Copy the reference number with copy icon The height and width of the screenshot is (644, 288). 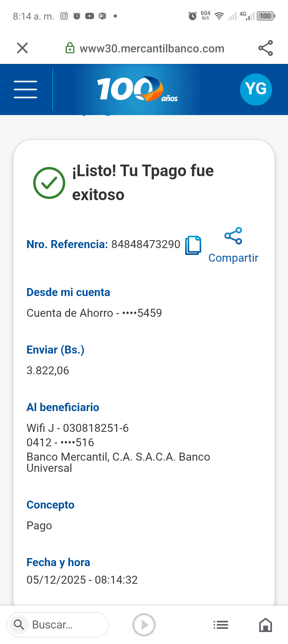coord(193,245)
